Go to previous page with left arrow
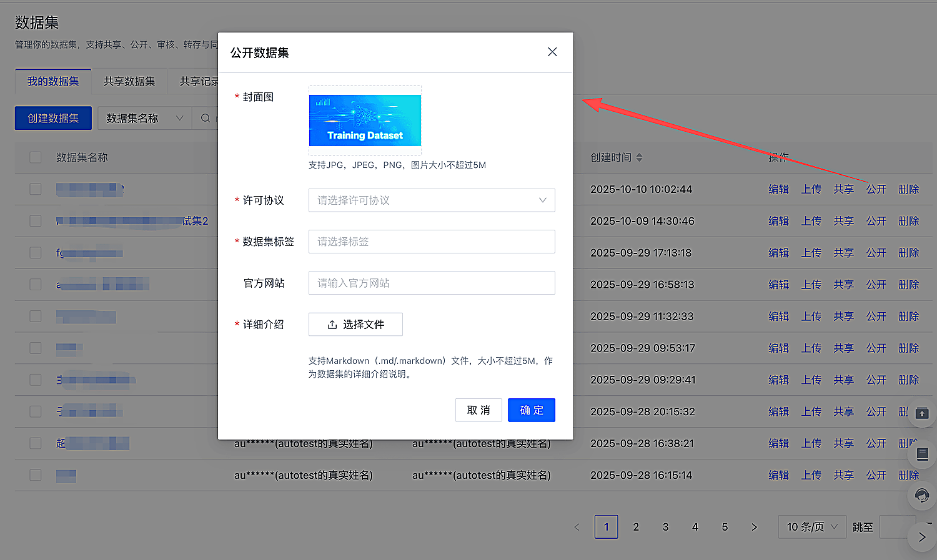 (577, 527)
